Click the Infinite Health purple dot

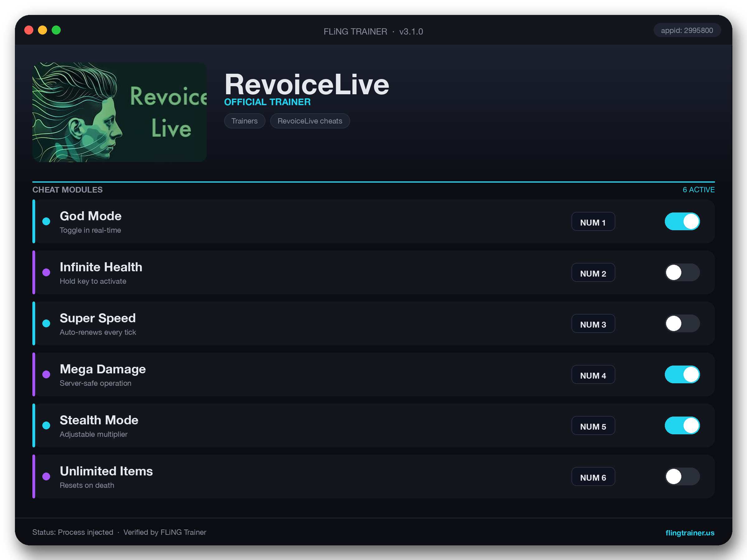pyautogui.click(x=46, y=273)
